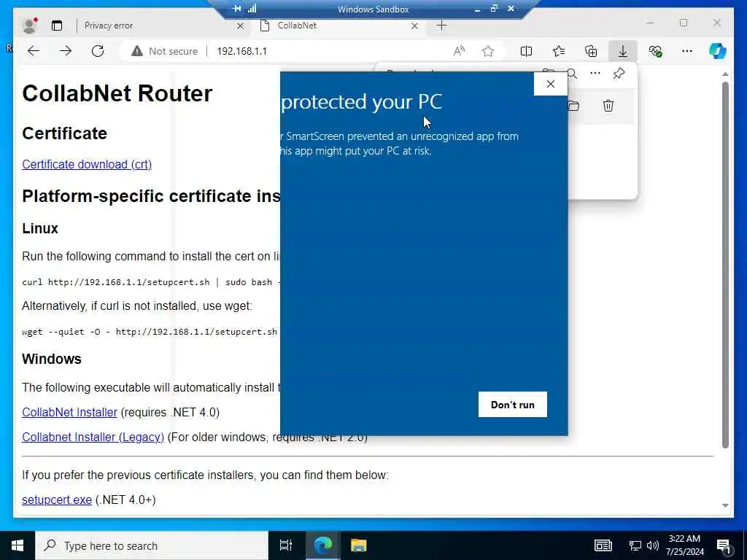The image size is (747, 560).
Task: Click the wget setupcert.sh command text
Action: pos(150,332)
